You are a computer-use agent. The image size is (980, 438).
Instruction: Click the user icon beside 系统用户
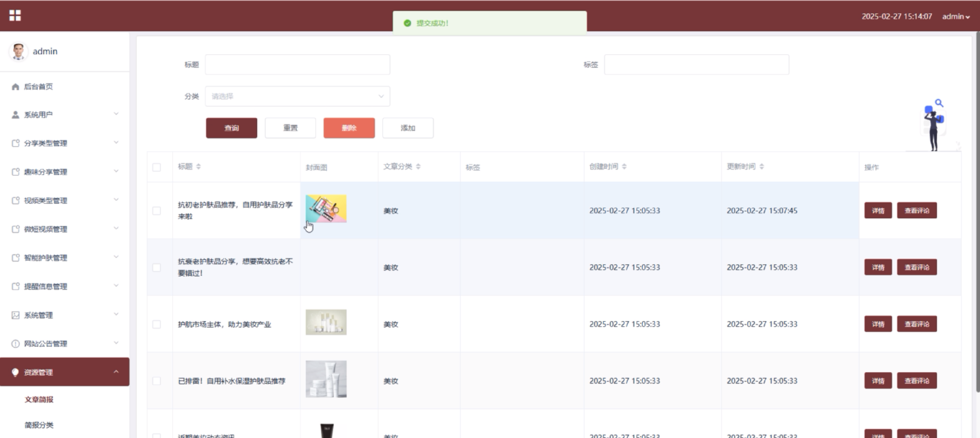(x=15, y=115)
